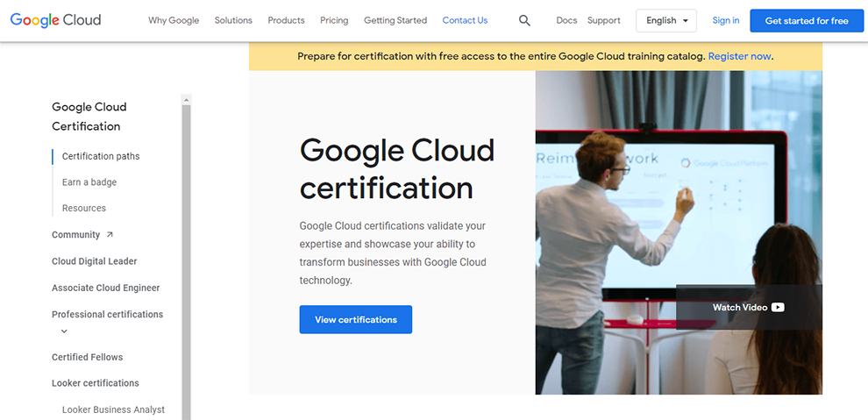Open Looker certifications in the sidebar
The image size is (868, 420).
[96, 383]
